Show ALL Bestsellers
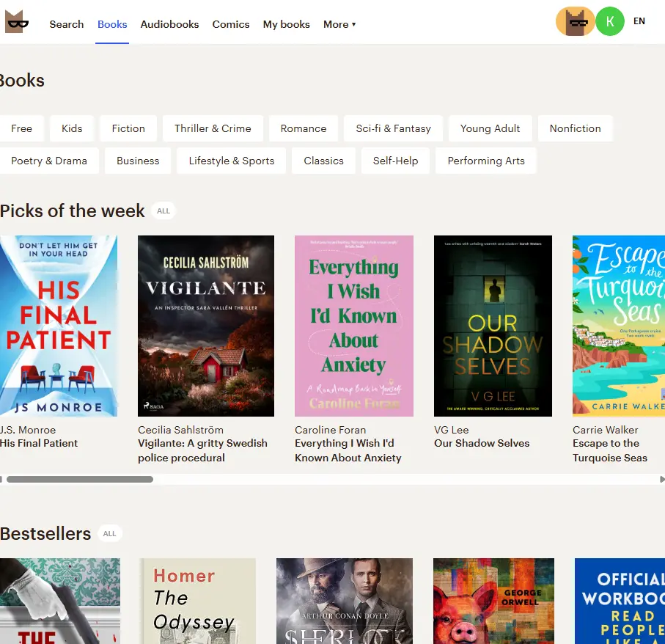Viewport: 665px width, 644px height. [x=109, y=534]
